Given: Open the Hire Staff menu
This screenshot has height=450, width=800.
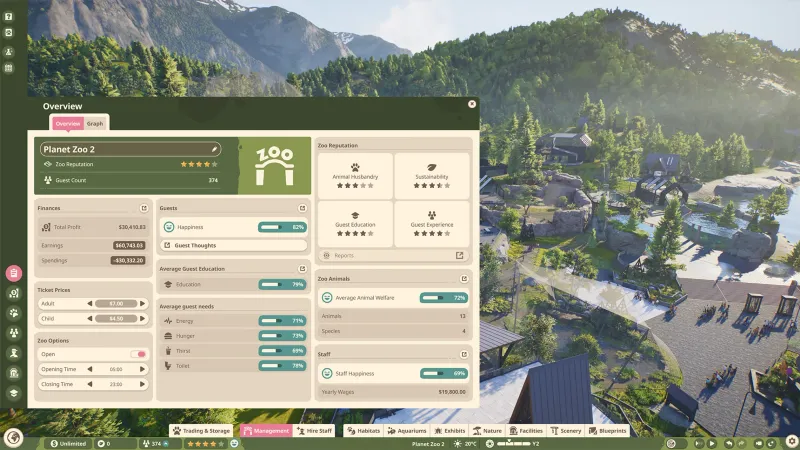Looking at the screenshot, I should click(314, 431).
